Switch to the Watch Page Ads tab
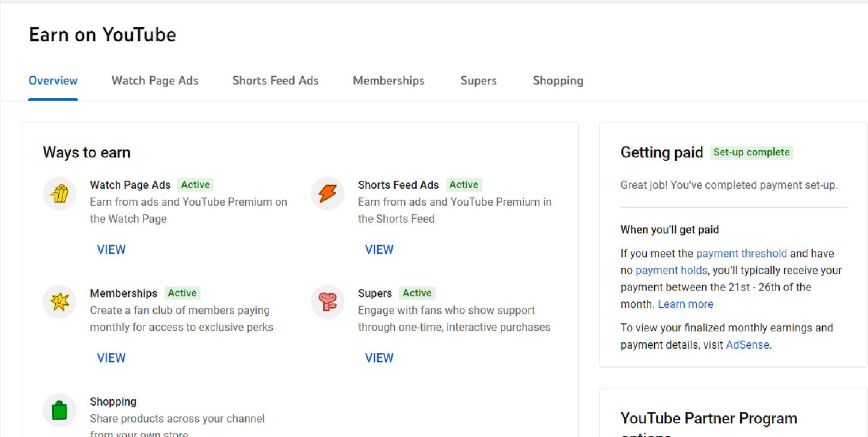The width and height of the screenshot is (868, 437). (154, 80)
